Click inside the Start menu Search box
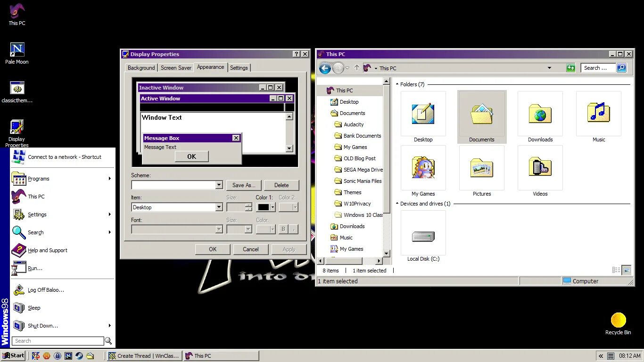This screenshot has width=644, height=362. (58, 341)
